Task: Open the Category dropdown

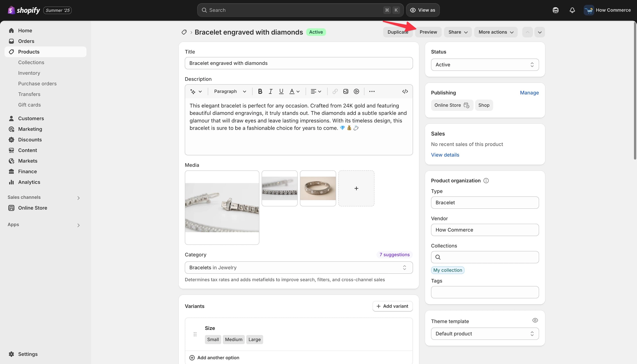Action: (299, 267)
